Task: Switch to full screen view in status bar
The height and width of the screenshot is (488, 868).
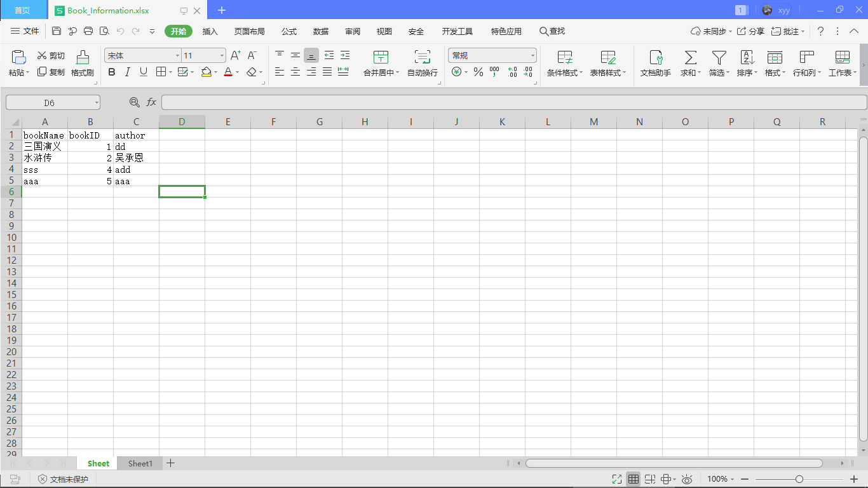Action: [616, 479]
